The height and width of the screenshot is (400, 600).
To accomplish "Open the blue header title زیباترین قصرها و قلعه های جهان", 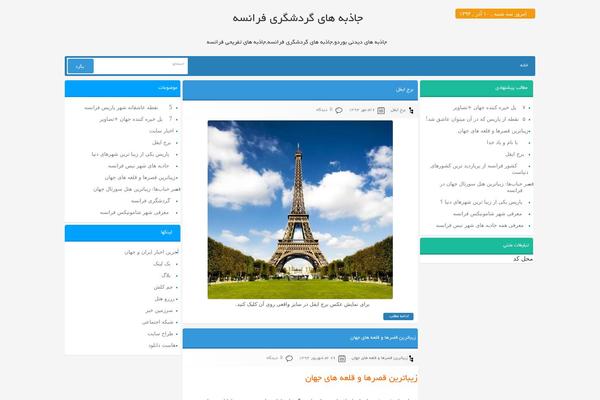I will click(x=383, y=338).
